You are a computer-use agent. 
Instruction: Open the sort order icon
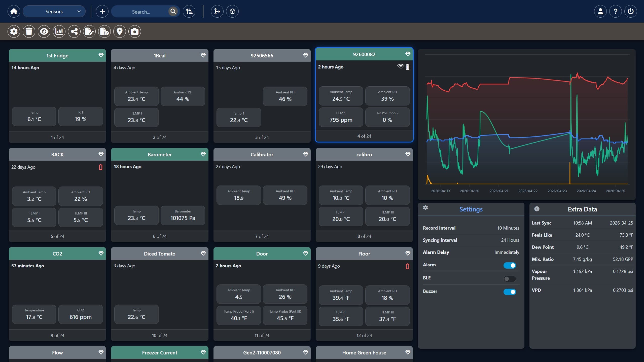tap(189, 11)
